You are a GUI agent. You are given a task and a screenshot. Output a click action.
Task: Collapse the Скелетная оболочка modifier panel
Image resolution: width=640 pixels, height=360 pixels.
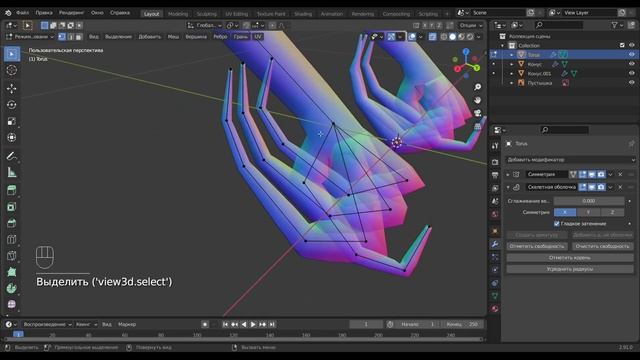[508, 187]
